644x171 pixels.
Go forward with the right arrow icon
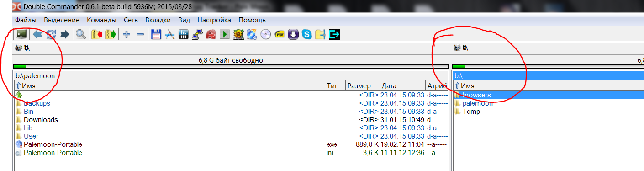pos(64,34)
